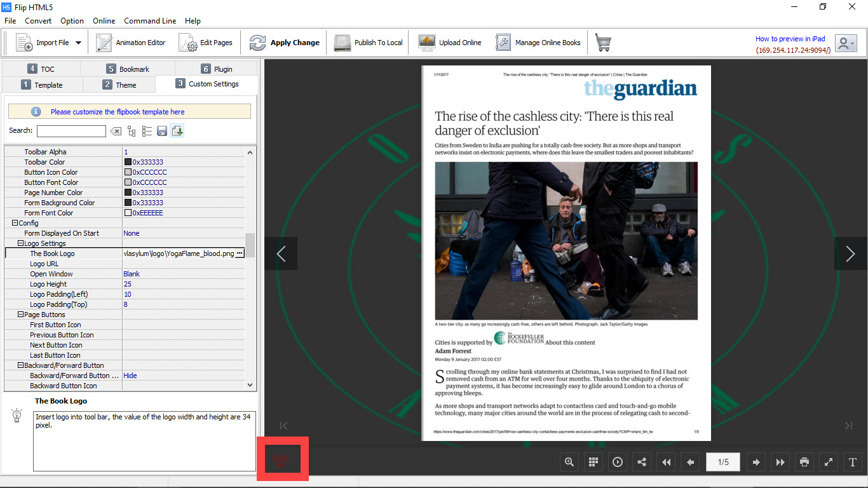The height and width of the screenshot is (488, 868).
Task: Click the Form Font Color swatch
Action: point(128,213)
